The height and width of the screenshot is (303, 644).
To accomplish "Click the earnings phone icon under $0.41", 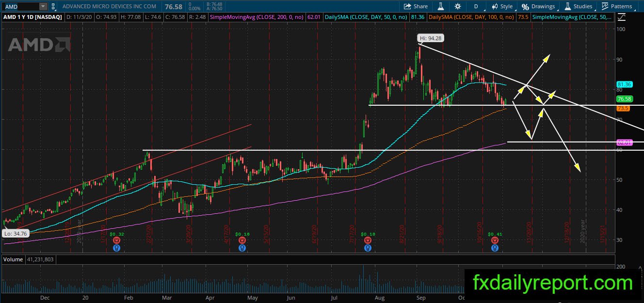I will click(x=495, y=239).
